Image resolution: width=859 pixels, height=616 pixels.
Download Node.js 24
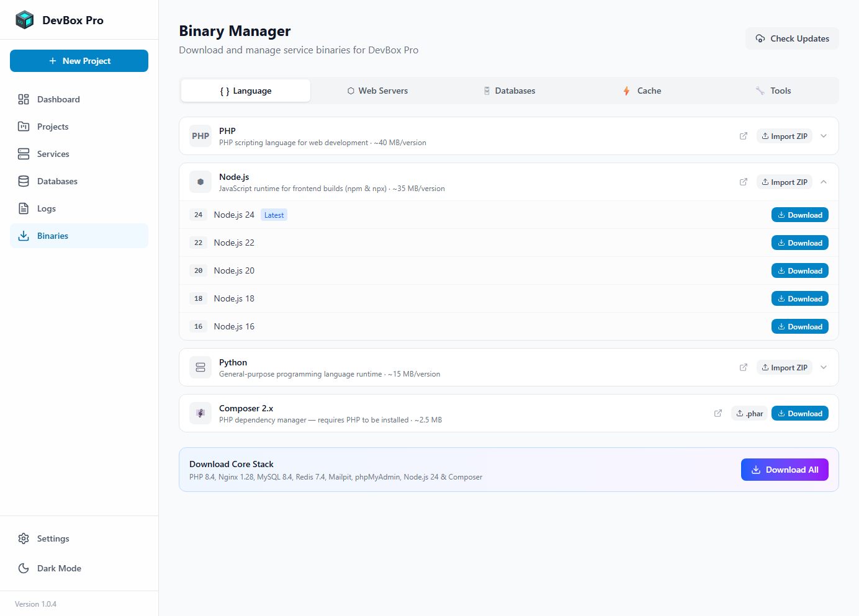pos(799,215)
